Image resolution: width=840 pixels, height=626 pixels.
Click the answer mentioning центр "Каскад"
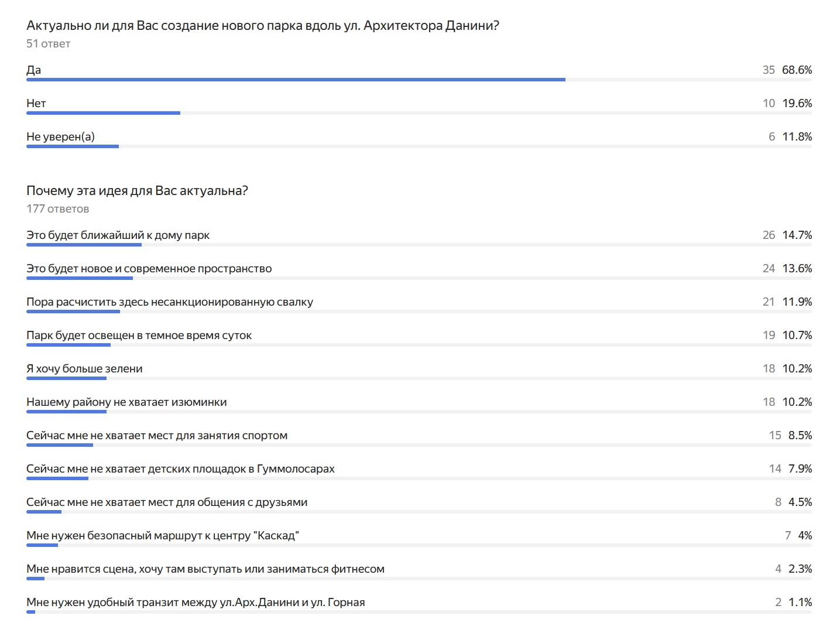(x=163, y=535)
